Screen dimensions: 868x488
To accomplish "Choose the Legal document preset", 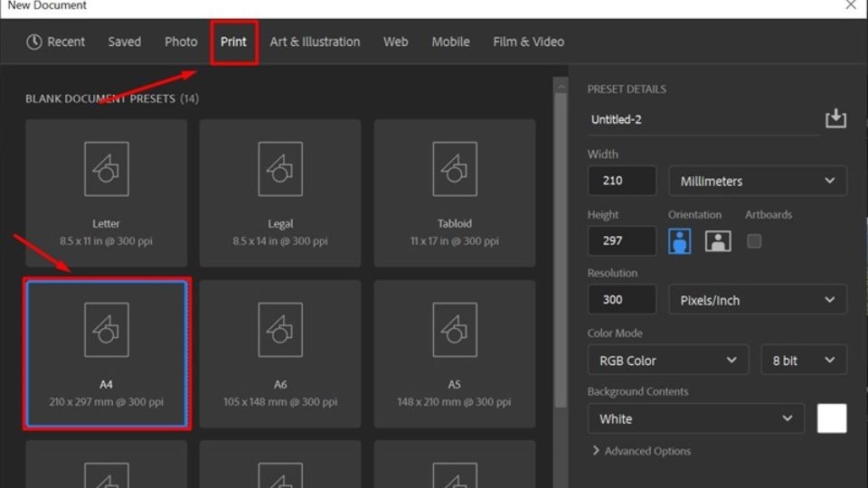I will pos(280,193).
